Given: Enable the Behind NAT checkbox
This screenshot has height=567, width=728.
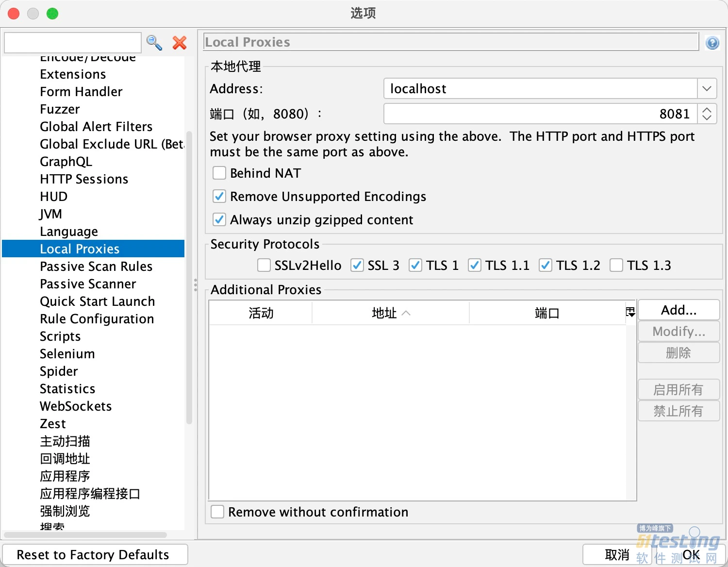Looking at the screenshot, I should click(219, 173).
